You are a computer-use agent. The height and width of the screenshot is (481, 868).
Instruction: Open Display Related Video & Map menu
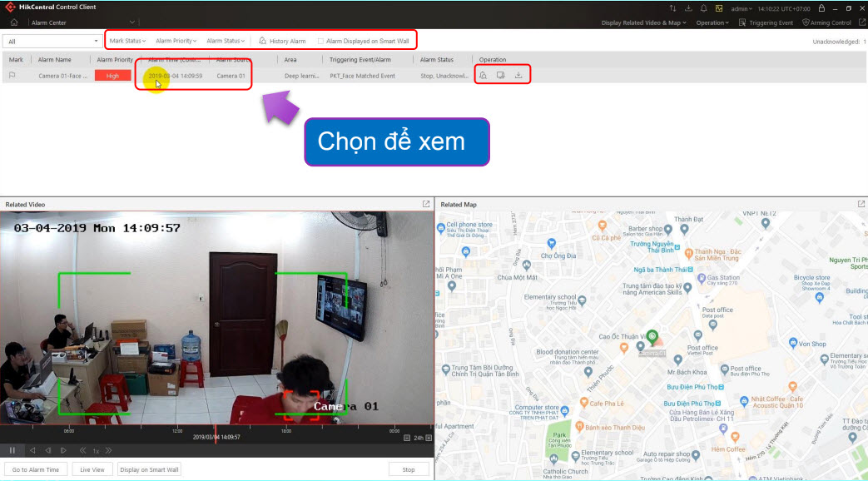(643, 22)
